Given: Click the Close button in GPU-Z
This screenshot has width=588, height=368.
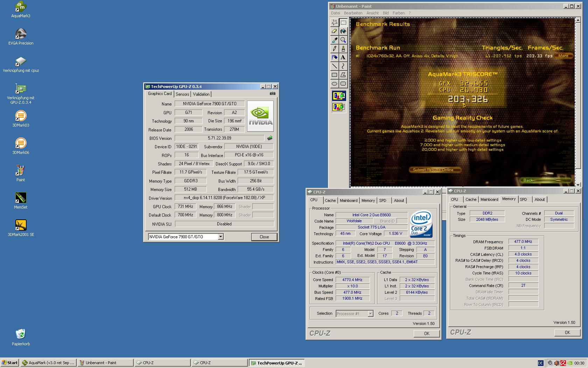Looking at the screenshot, I should pos(264,237).
